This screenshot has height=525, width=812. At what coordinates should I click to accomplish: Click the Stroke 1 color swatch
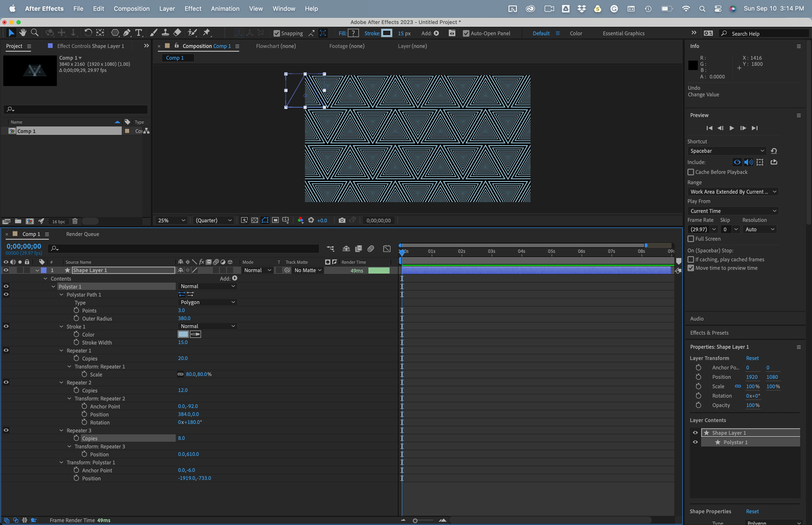(x=183, y=334)
